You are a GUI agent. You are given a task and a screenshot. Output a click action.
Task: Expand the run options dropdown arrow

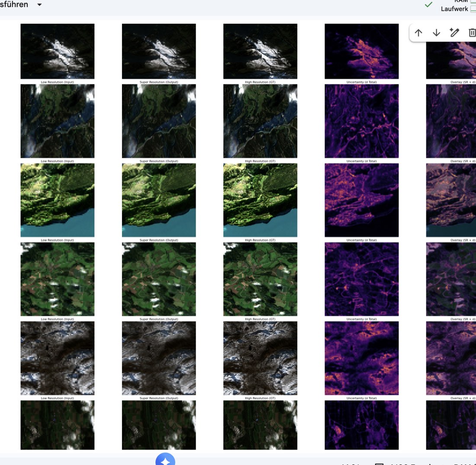point(39,5)
